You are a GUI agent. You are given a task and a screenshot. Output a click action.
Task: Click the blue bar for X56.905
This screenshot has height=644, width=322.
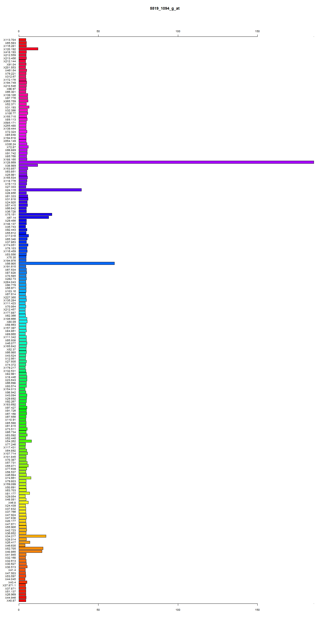(x=67, y=264)
